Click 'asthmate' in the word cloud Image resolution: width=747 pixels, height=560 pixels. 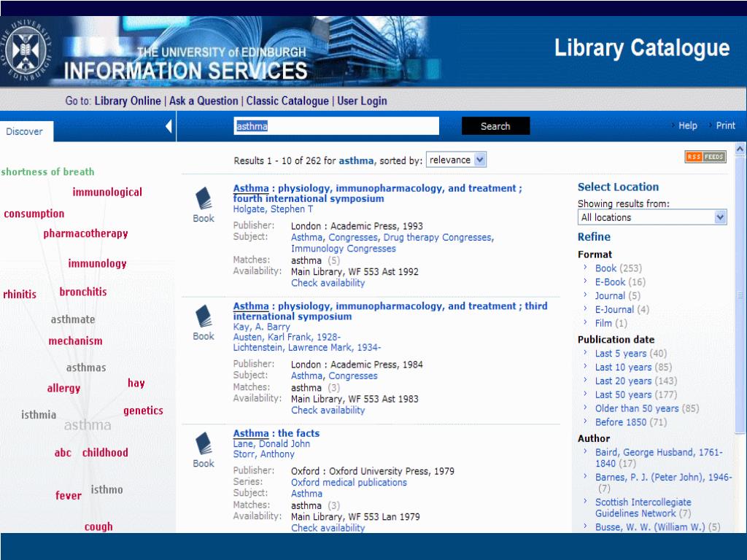(73, 319)
